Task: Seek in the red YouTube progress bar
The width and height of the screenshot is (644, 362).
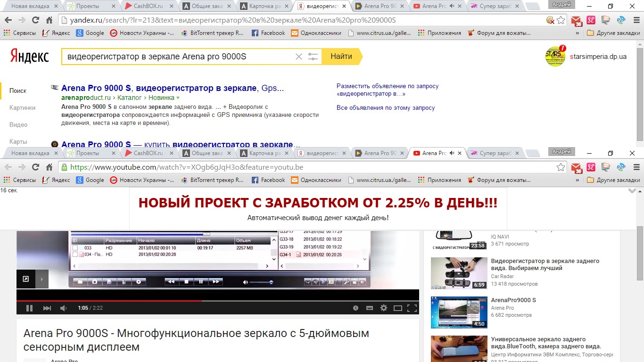Action: point(218,301)
